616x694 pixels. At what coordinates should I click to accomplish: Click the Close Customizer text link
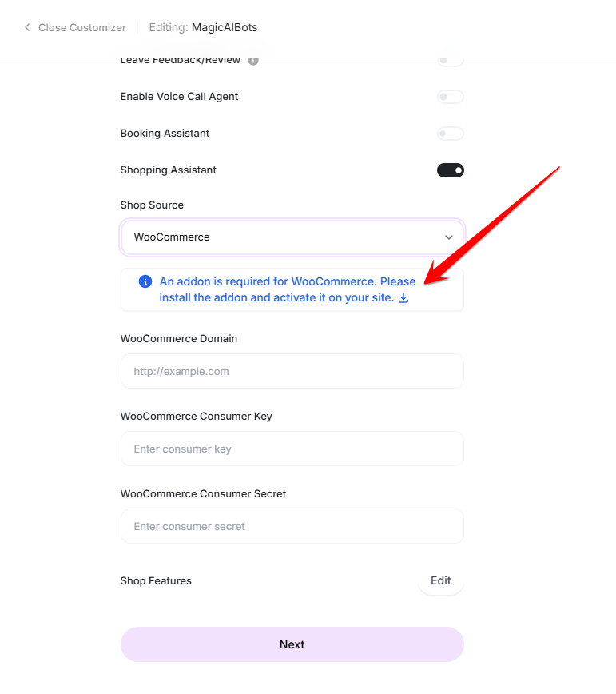[81, 28]
